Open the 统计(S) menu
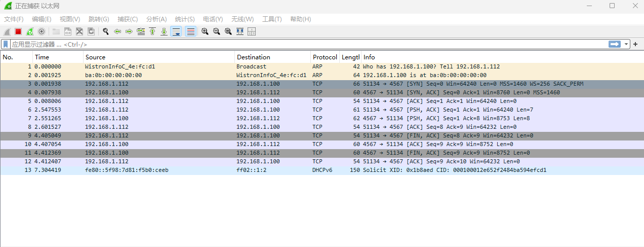644x247 pixels. (x=185, y=19)
